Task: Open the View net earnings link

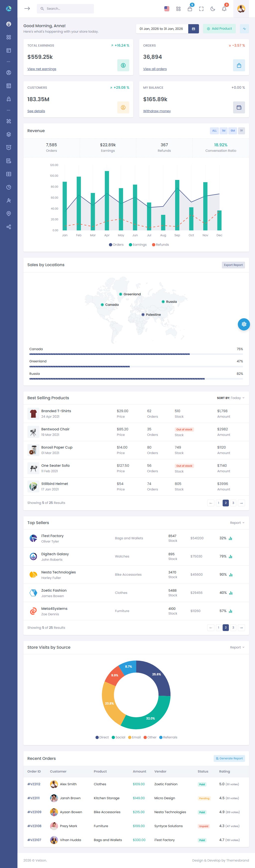Action: pos(42,69)
